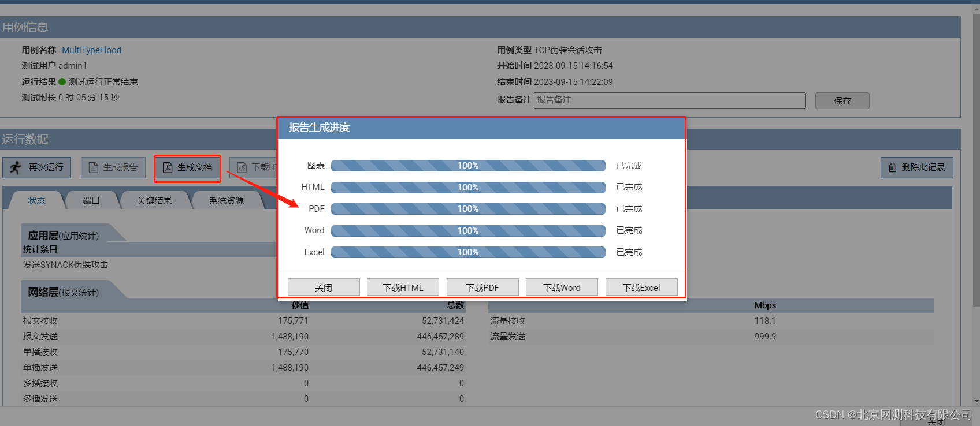Open the MultiTypeFlood case link

91,50
